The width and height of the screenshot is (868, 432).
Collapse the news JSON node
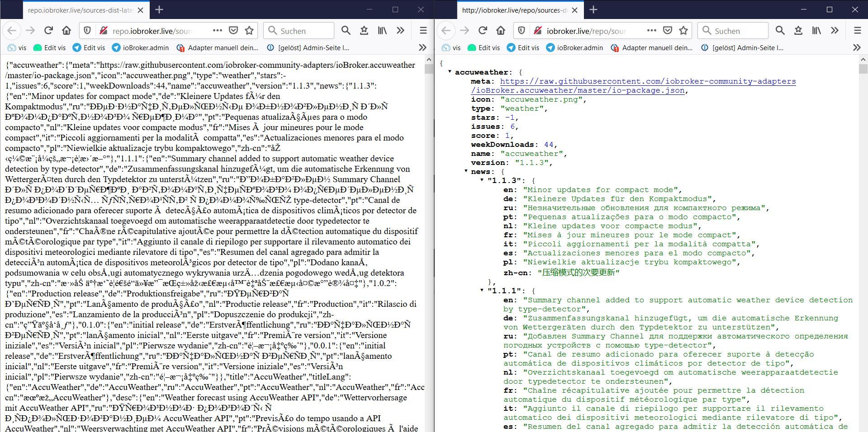pos(466,171)
